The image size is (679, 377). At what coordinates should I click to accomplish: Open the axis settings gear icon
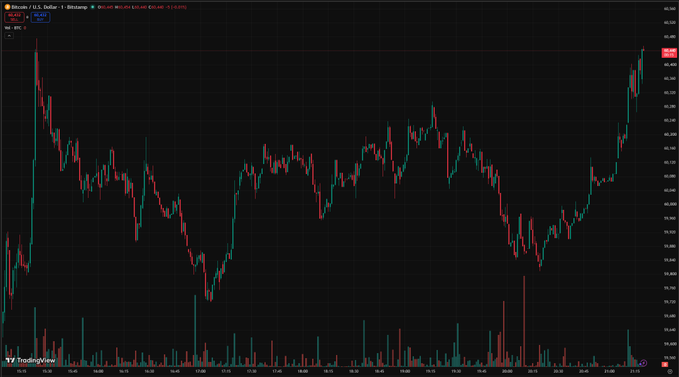[x=670, y=371]
